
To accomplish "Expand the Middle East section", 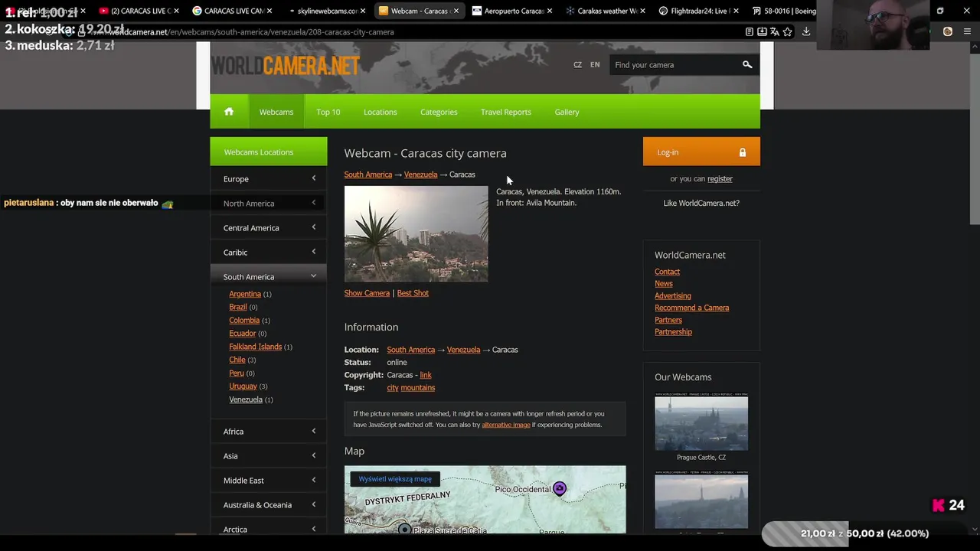I will pyautogui.click(x=269, y=481).
